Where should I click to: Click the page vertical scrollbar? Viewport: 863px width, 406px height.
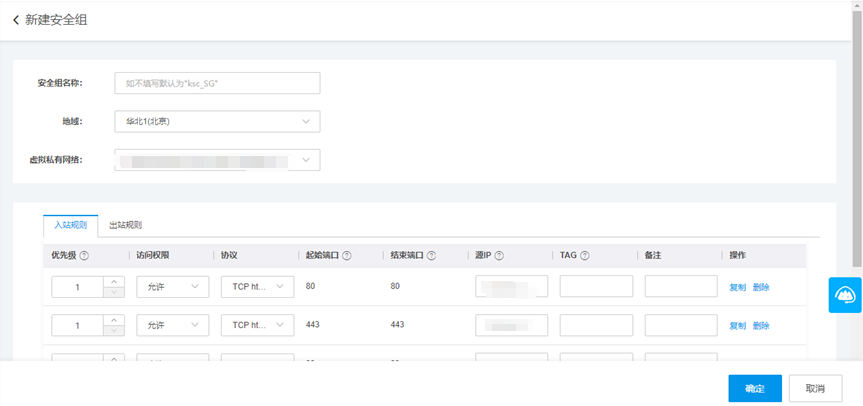pos(858,138)
